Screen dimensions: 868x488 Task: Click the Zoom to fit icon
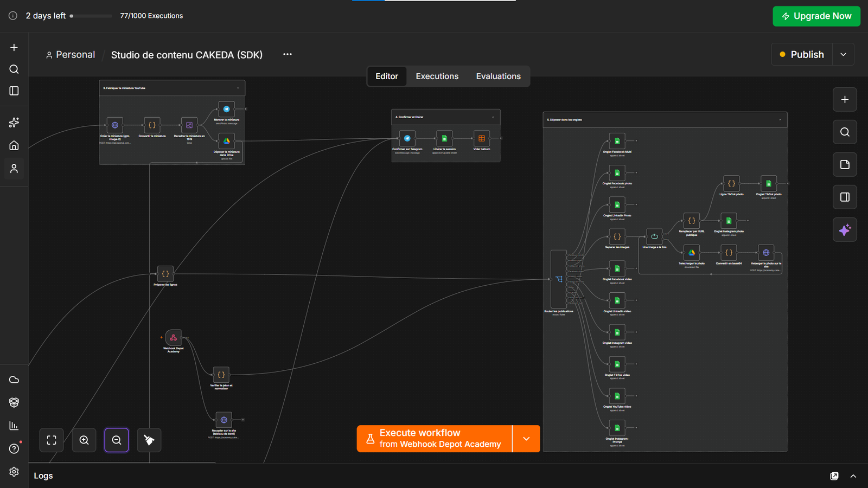pos(52,440)
